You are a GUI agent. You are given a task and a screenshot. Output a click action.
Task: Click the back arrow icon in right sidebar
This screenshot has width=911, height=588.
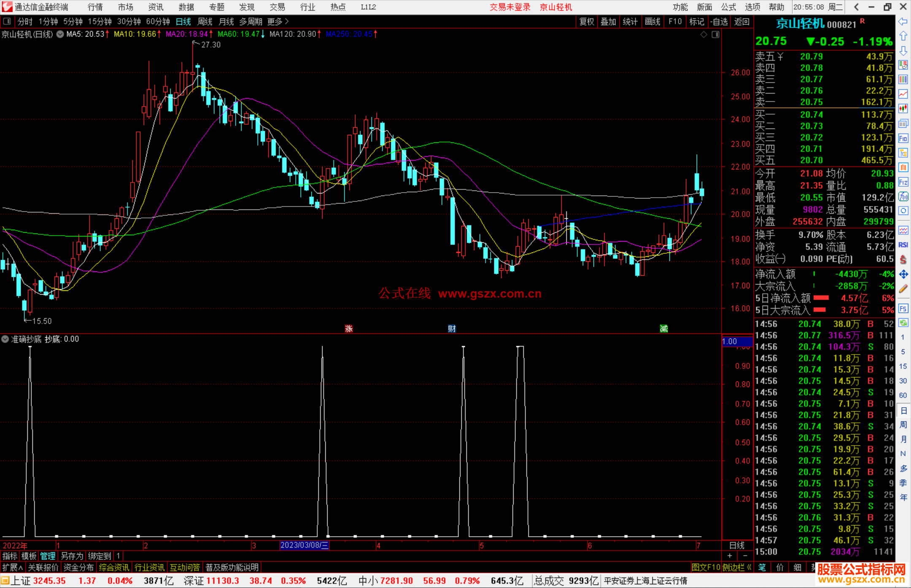[x=903, y=21]
